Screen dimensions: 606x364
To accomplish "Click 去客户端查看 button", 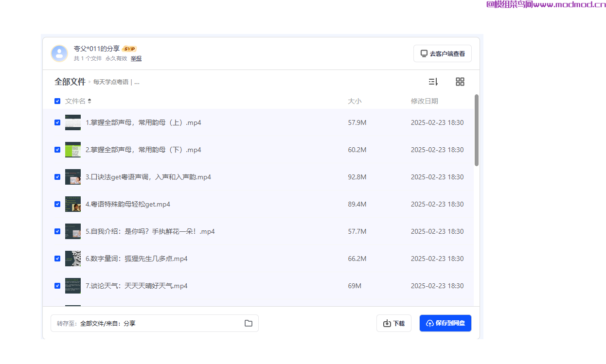I will coord(443,53).
